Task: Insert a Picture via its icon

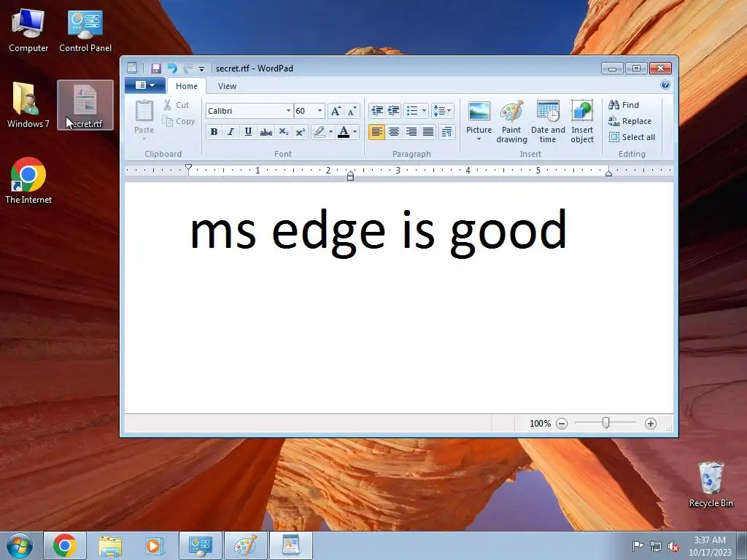Action: coord(479,112)
